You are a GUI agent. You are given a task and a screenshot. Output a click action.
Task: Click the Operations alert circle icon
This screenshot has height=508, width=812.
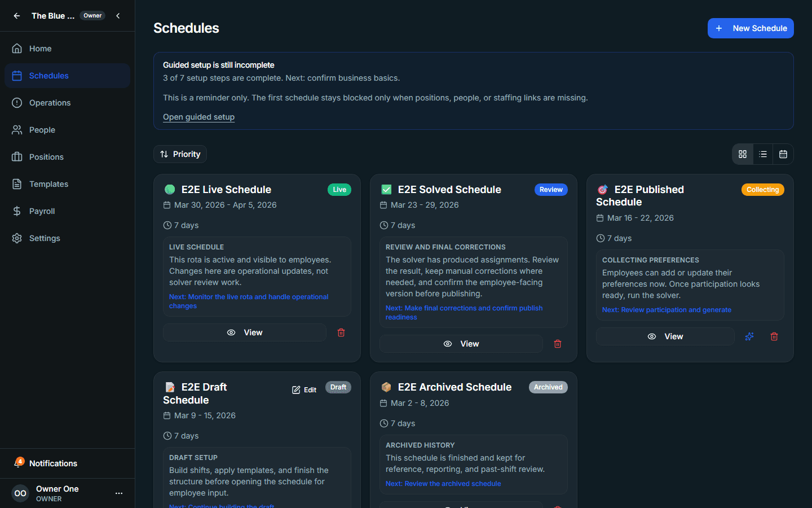tap(17, 103)
